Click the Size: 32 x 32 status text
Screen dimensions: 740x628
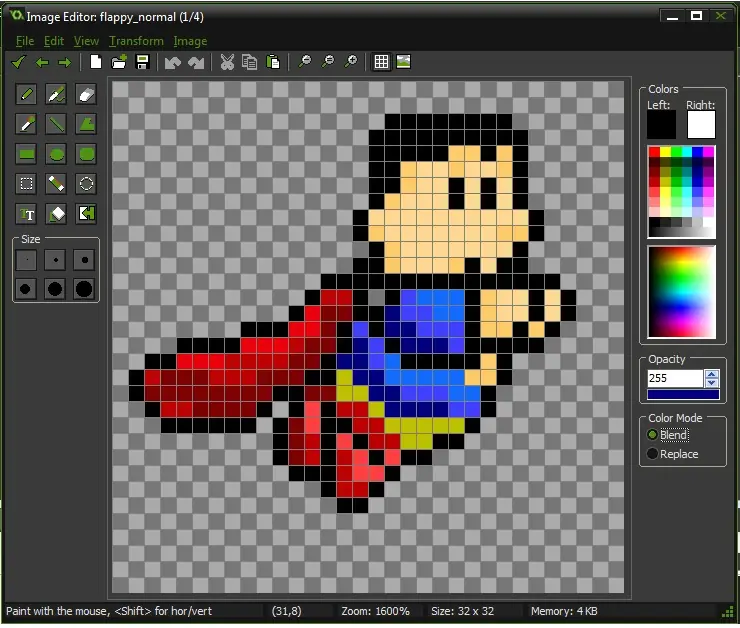462,612
